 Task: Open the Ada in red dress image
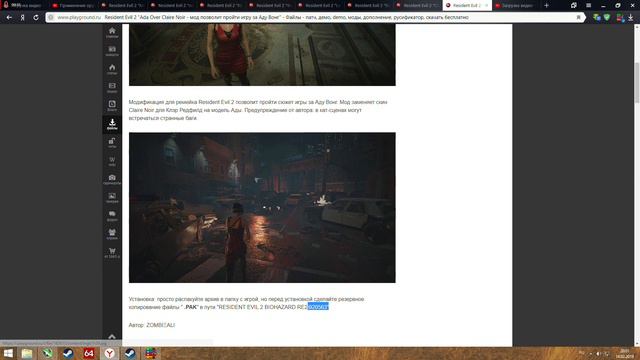pyautogui.click(x=262, y=55)
